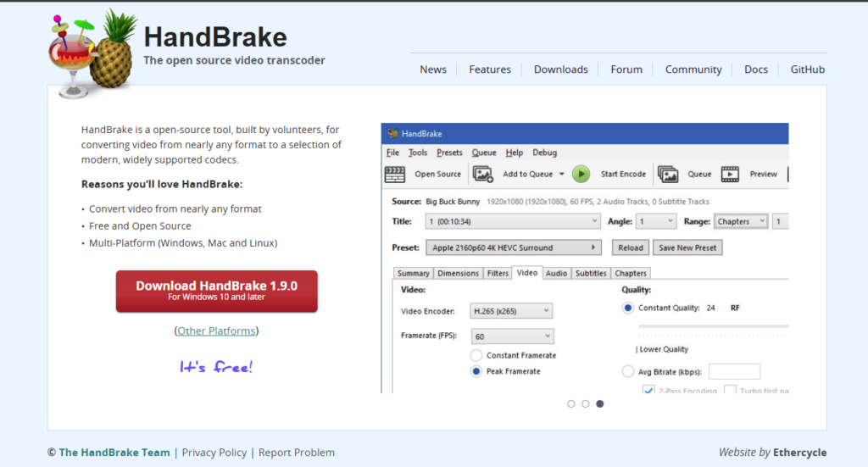This screenshot has height=467, width=868.
Task: Open the Title dropdown showing 1 (00:10:34)
Action: 513,221
